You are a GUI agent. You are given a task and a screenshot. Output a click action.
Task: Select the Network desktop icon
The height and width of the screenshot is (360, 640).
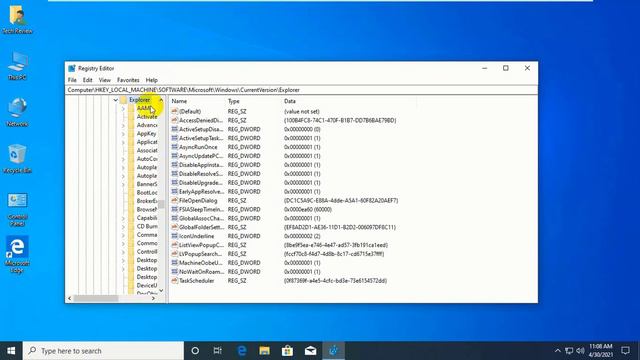pyautogui.click(x=17, y=112)
